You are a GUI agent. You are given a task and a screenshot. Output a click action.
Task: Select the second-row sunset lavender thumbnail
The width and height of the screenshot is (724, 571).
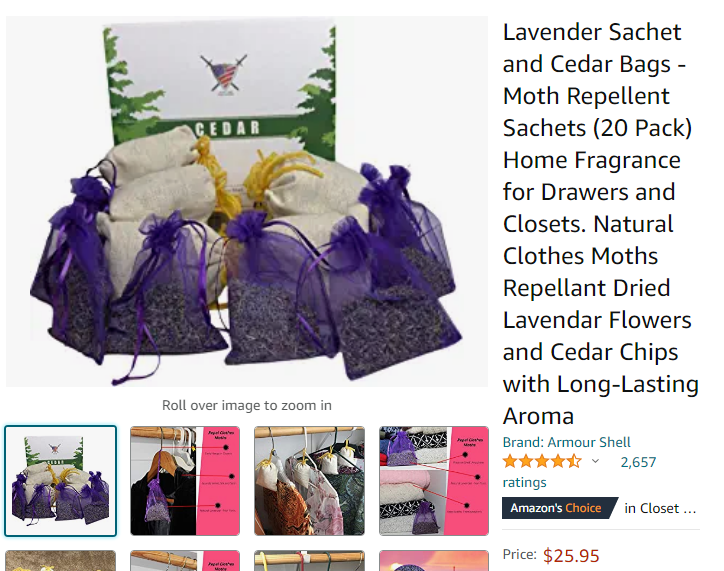pyautogui.click(x=434, y=560)
